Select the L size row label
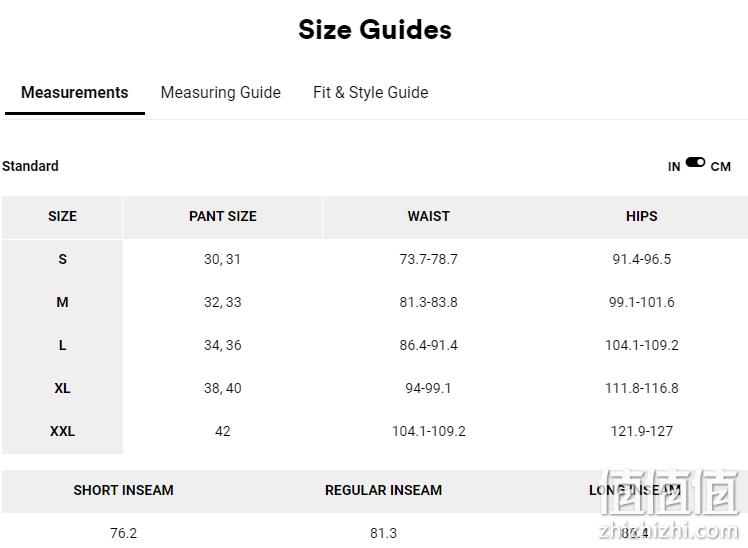748x548 pixels. (x=62, y=345)
